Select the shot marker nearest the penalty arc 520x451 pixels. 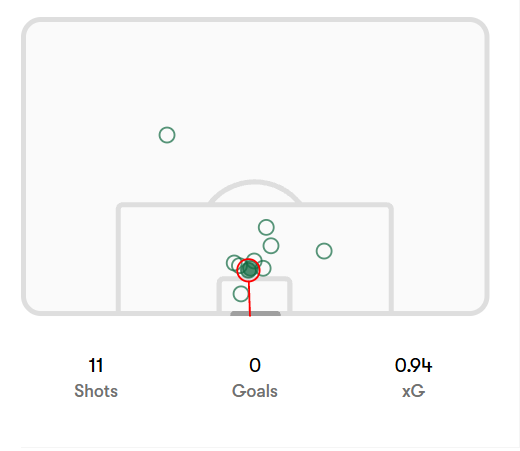pos(266,228)
